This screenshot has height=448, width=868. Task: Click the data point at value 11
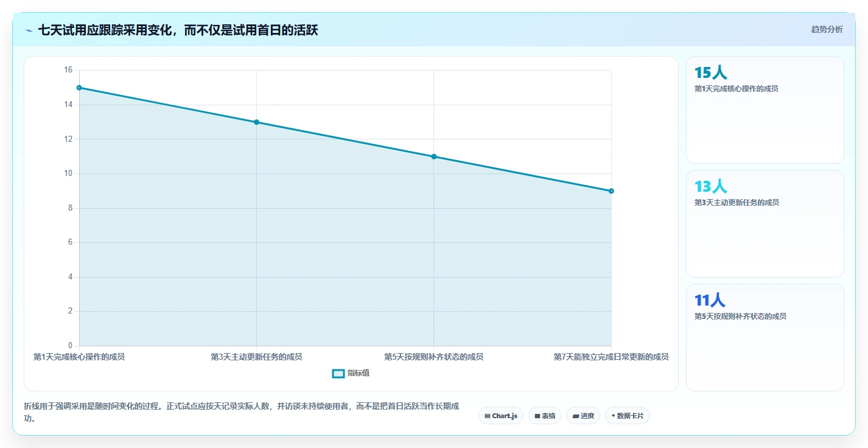point(434,156)
